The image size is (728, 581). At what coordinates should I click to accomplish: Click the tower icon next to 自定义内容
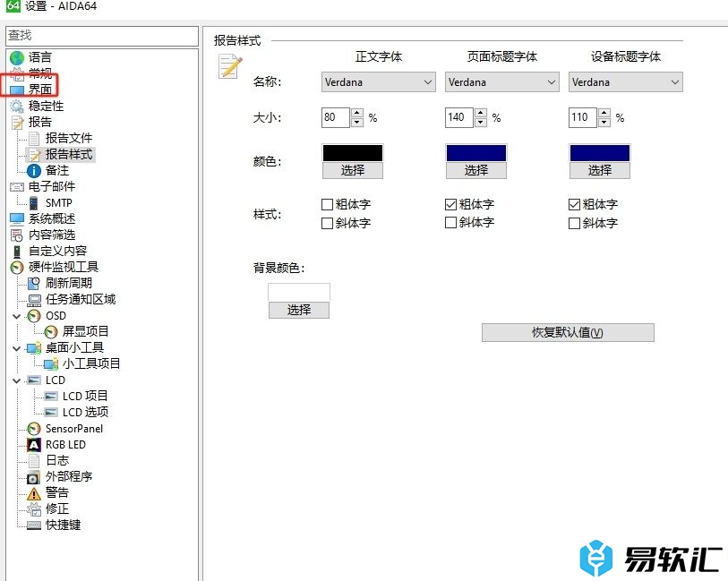pyautogui.click(x=17, y=252)
